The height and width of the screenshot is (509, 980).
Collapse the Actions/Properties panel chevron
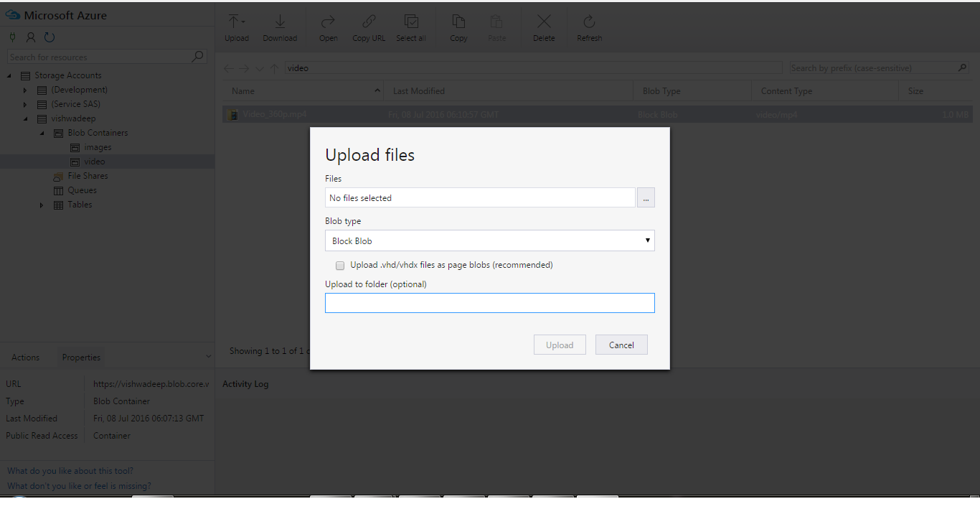click(208, 356)
